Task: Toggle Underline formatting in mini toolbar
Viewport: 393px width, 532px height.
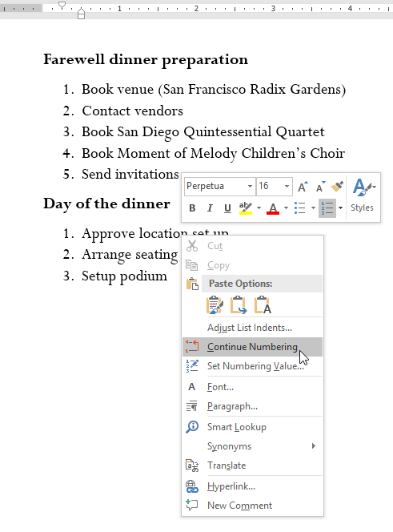Action: click(x=227, y=208)
